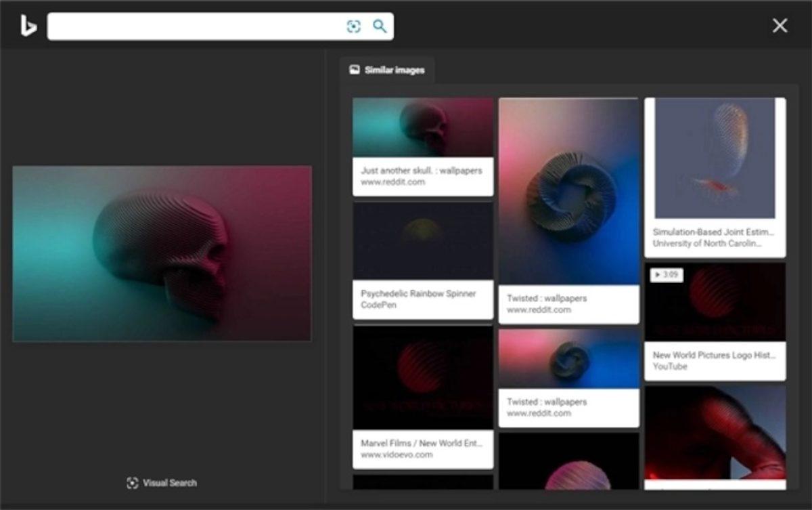812x510 pixels.
Task: Open the Simulation-Based Joint Estimation image
Action: click(x=715, y=158)
